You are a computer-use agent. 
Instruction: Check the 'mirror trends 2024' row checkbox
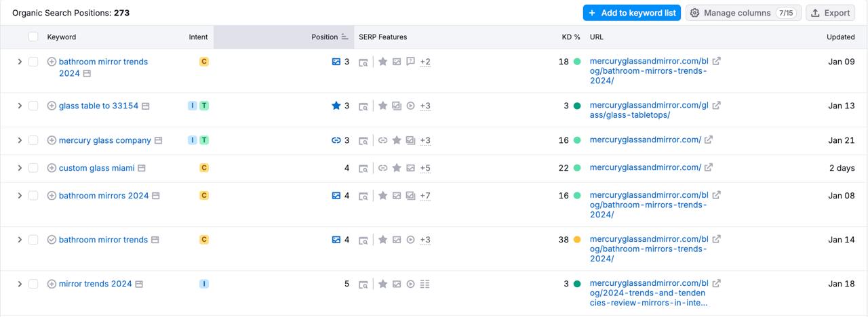33,284
